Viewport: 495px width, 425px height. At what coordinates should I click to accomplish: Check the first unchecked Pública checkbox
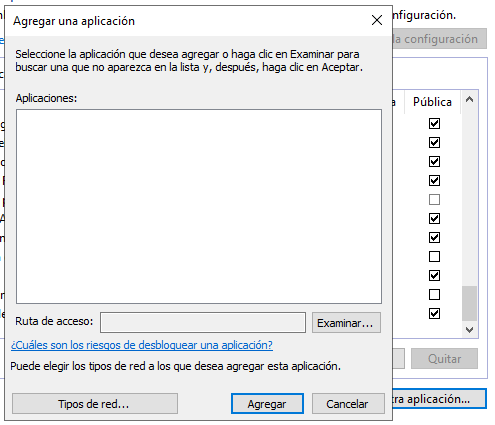click(434, 200)
